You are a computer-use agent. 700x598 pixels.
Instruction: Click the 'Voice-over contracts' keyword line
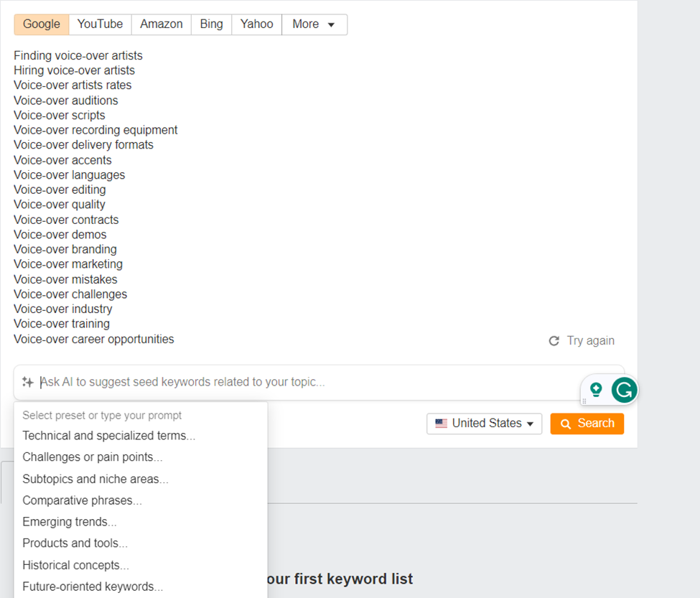66,220
